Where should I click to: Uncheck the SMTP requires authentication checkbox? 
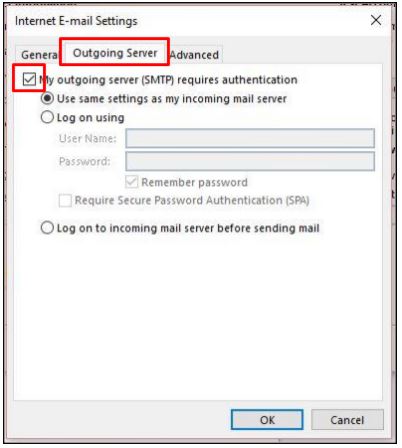[x=29, y=79]
